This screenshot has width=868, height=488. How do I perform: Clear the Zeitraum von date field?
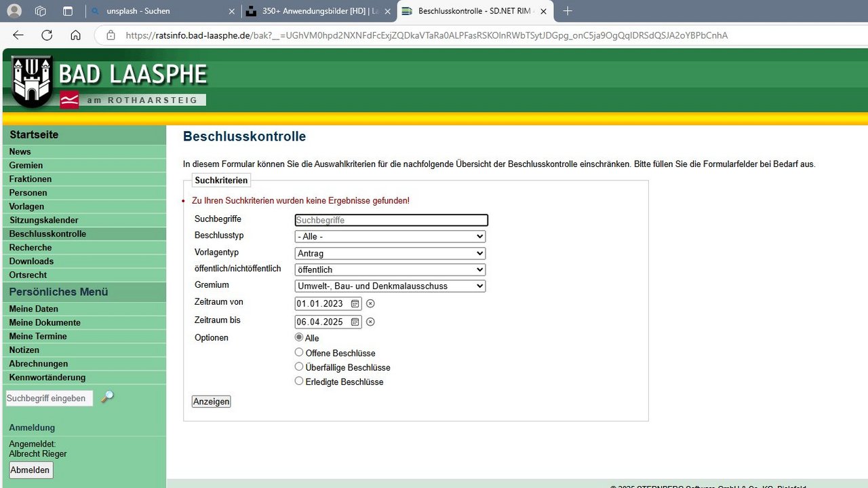coord(370,303)
